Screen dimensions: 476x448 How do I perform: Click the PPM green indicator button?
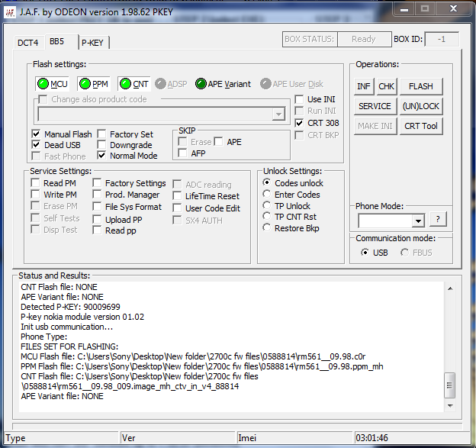94,84
